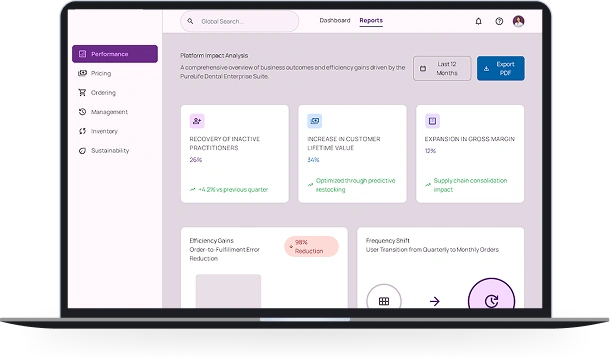Viewport: 610px width, 362px height.
Task: Click the trend arrow beside predictive restocking
Action: coord(310,185)
